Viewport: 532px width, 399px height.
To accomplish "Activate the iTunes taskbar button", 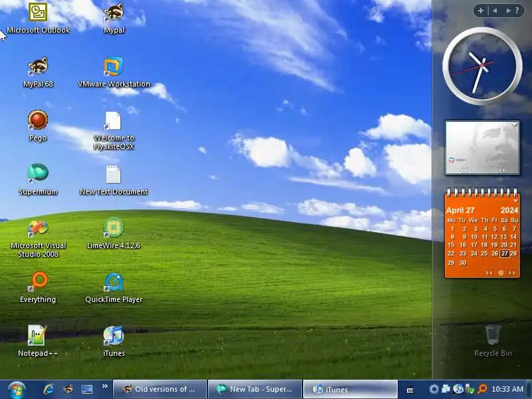I will coord(350,389).
